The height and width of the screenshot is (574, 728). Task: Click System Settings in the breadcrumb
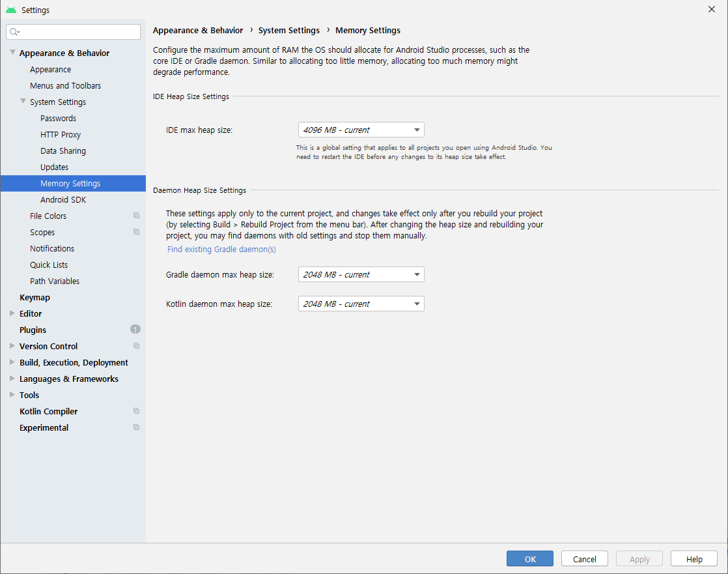coord(288,30)
